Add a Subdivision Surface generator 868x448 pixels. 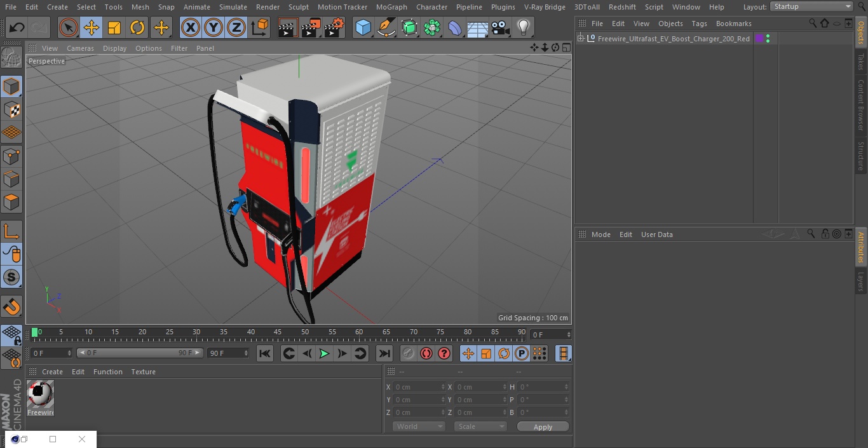[x=409, y=27]
